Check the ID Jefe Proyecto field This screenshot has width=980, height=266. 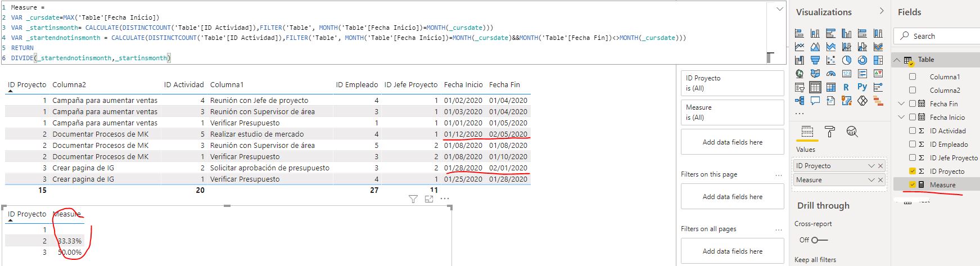[913, 157]
